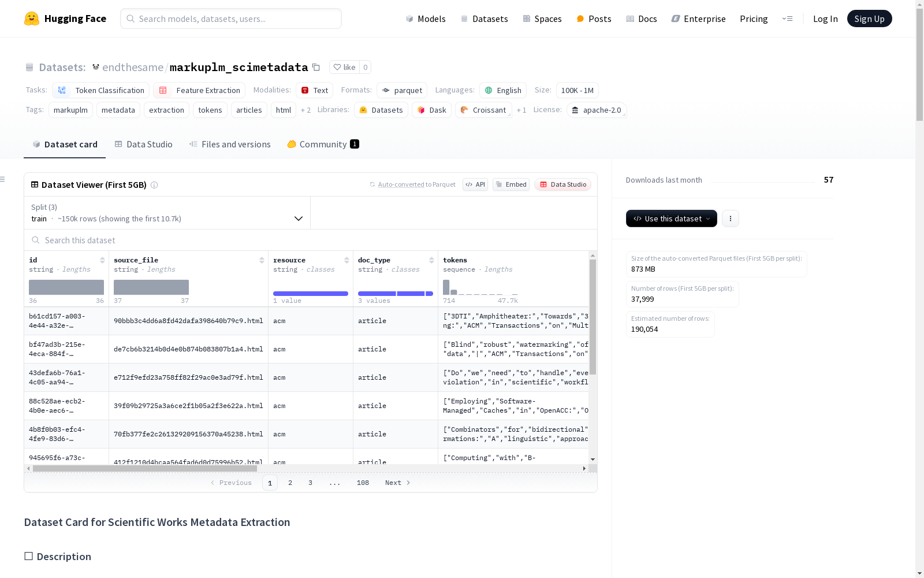Focus the Search models, datasets, users field
This screenshot has height=578, width=924.
coord(231,18)
